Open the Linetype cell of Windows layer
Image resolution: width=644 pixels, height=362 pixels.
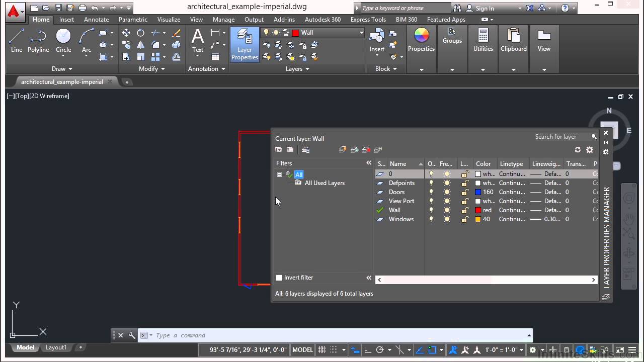click(512, 219)
